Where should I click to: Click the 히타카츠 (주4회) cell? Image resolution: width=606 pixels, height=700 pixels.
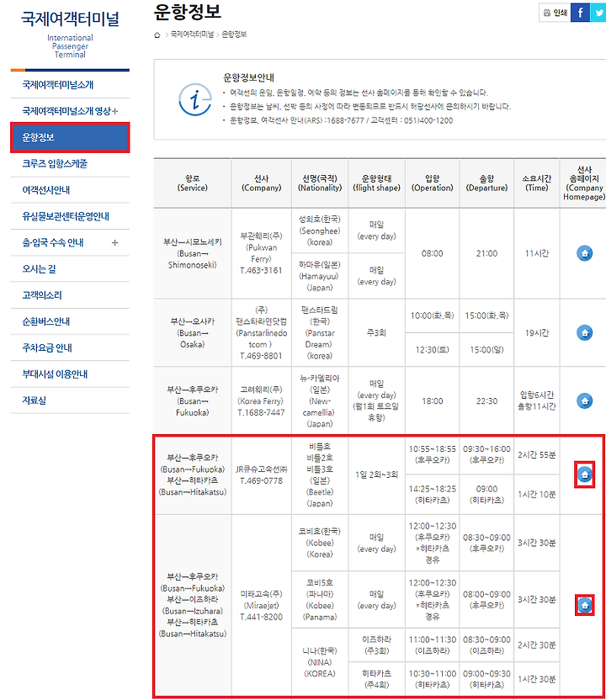pyautogui.click(x=376, y=679)
